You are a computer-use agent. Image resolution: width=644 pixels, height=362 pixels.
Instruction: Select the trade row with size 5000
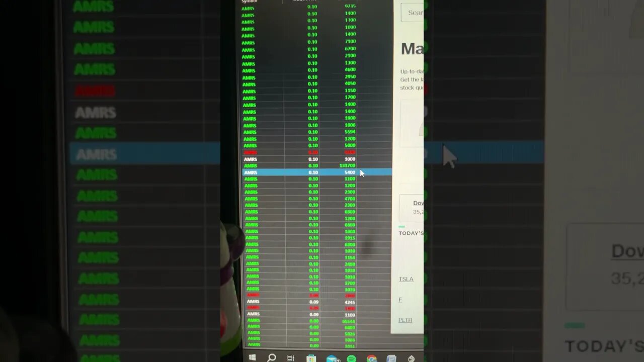(x=317, y=145)
